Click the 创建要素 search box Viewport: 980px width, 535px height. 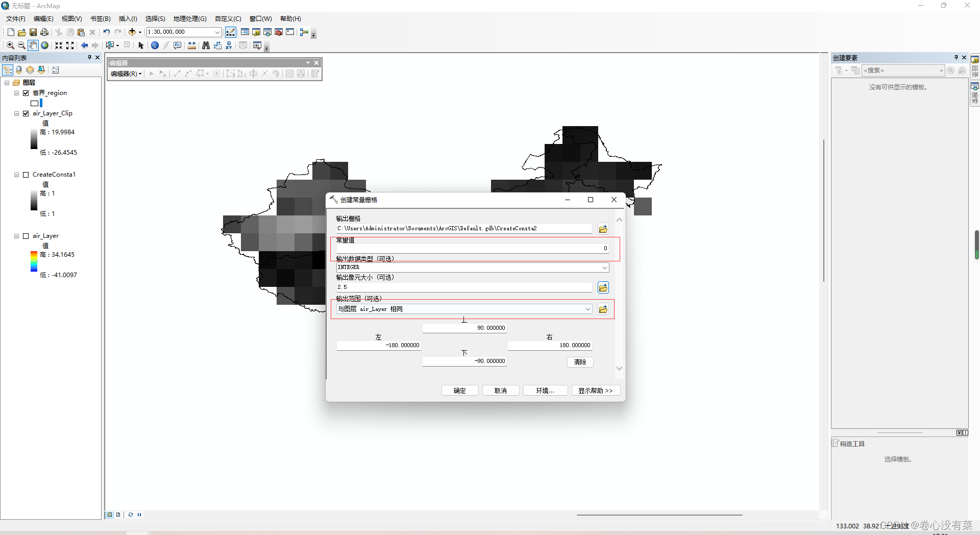coord(903,70)
